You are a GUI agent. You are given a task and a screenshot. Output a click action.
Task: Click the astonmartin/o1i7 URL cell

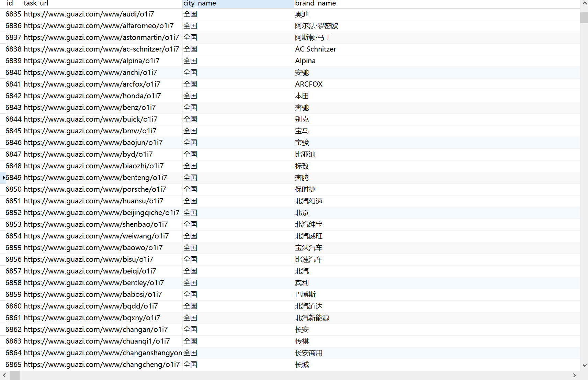point(102,37)
